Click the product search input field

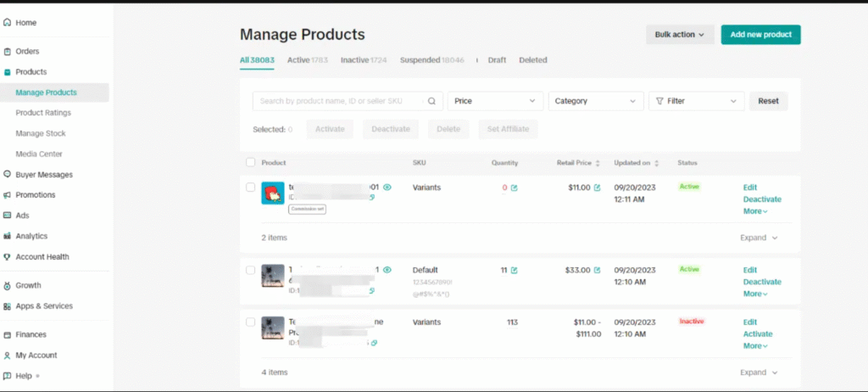(339, 101)
